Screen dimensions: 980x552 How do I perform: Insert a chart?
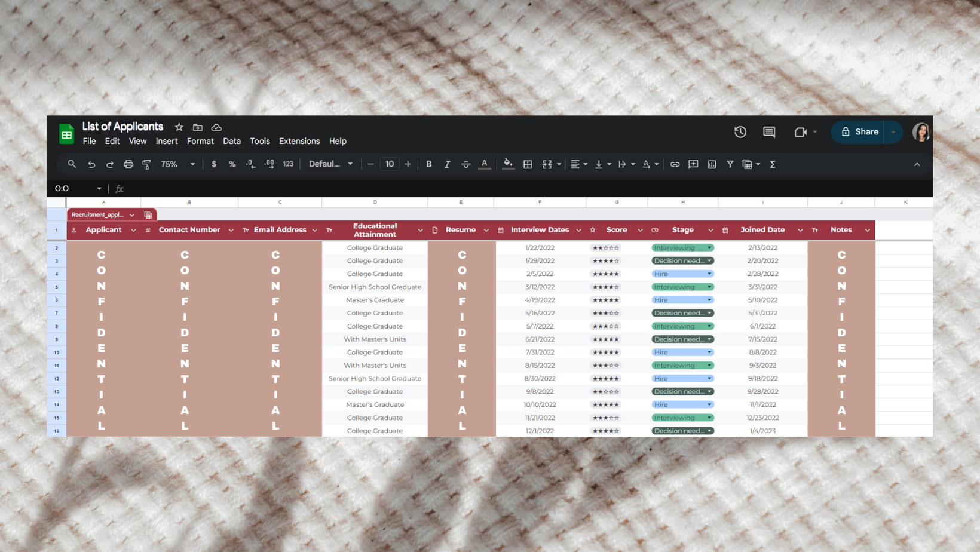pyautogui.click(x=712, y=164)
